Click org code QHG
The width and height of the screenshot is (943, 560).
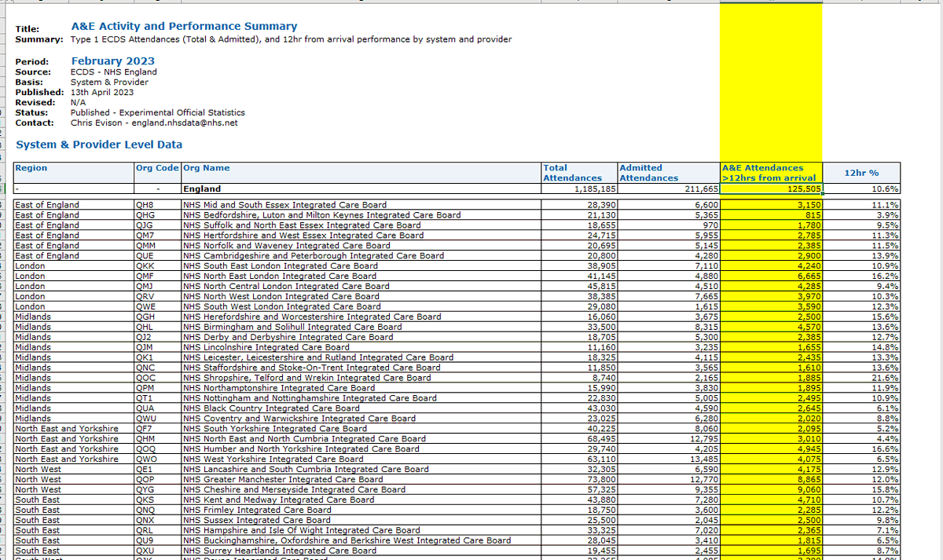click(157, 214)
